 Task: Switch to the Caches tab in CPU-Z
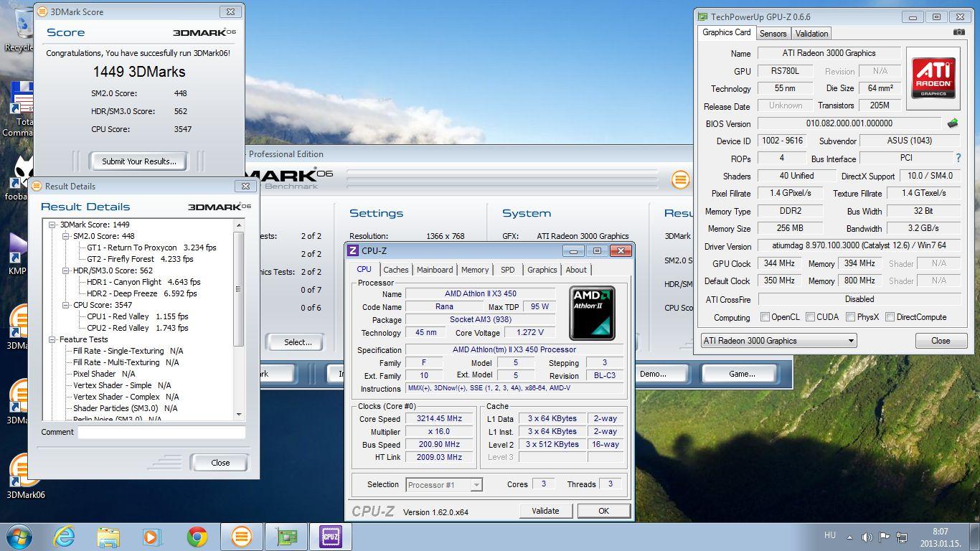(395, 270)
